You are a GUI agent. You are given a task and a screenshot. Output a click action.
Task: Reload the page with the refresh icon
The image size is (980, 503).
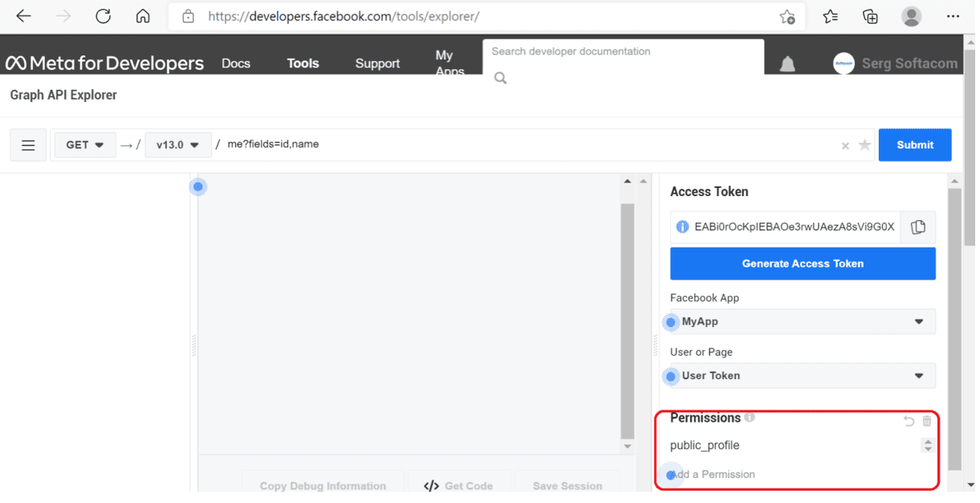tap(103, 16)
